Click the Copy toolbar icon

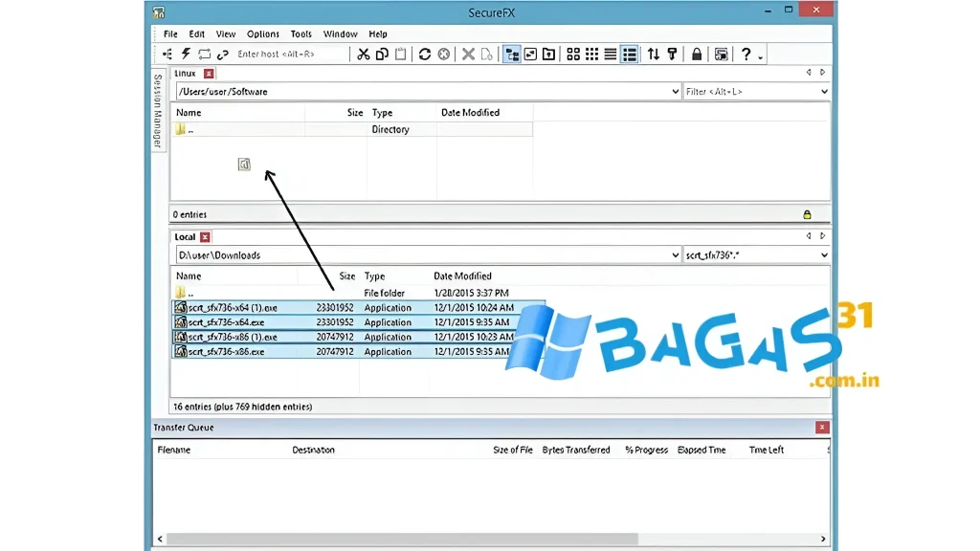click(x=382, y=55)
